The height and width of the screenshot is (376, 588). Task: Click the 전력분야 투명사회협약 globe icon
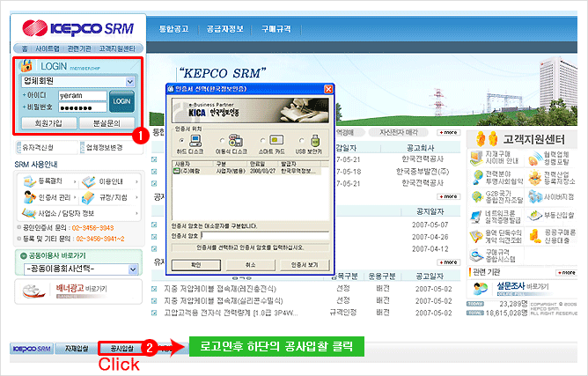(x=477, y=177)
